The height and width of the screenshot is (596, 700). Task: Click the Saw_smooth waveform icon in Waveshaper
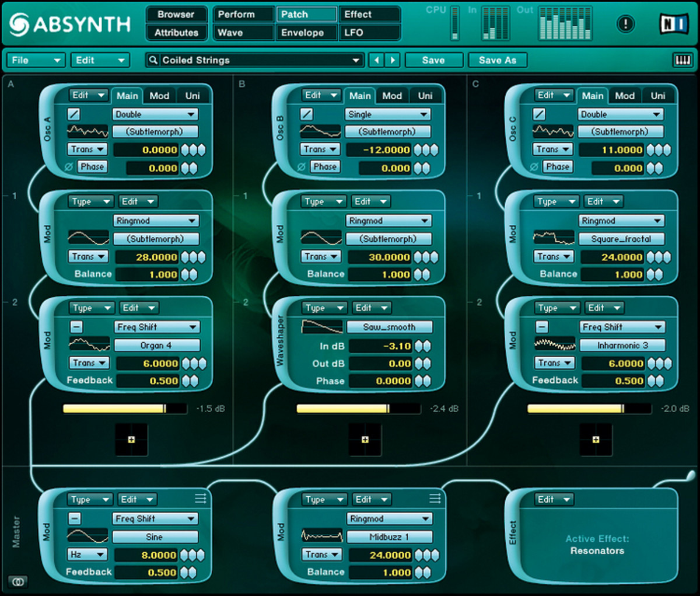coord(321,327)
